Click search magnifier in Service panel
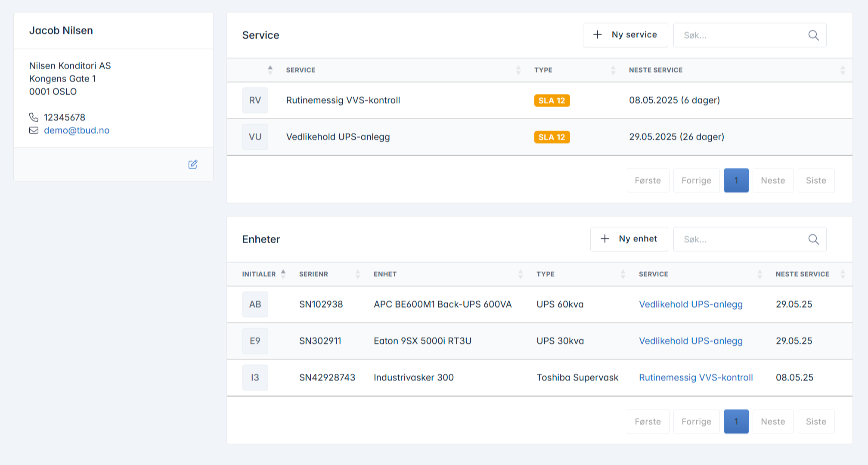868x465 pixels. (813, 35)
